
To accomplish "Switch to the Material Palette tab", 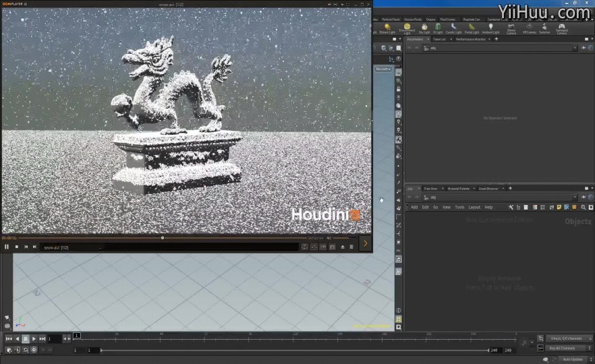I will [x=459, y=189].
